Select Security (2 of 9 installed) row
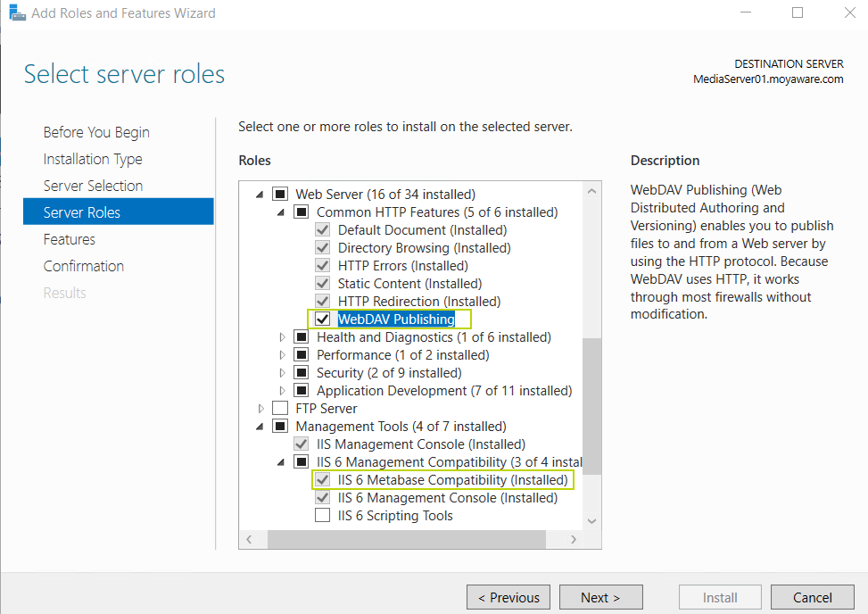The width and height of the screenshot is (868, 614). click(x=389, y=373)
